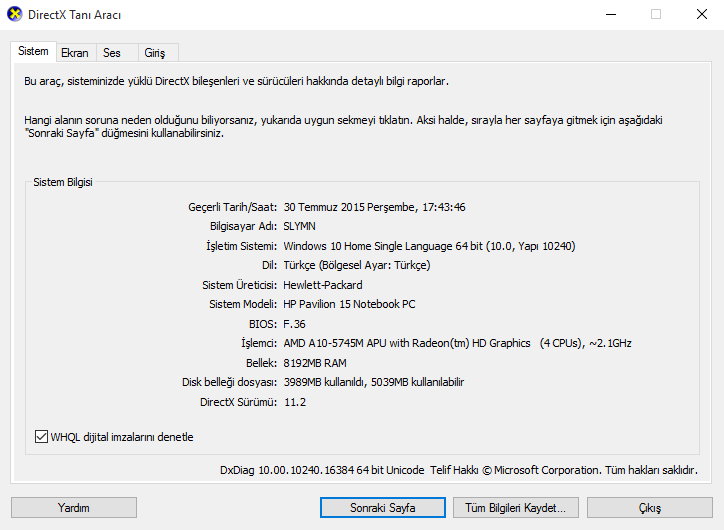Screen dimensions: 724x530
Task: Click model value HP Pavilion 15 Notebook PC
Action: click(349, 304)
